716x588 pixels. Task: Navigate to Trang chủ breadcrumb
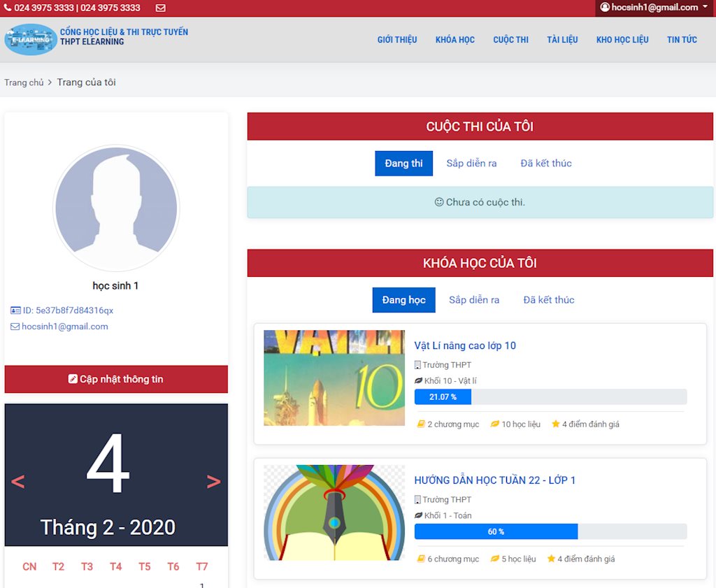[x=24, y=83]
